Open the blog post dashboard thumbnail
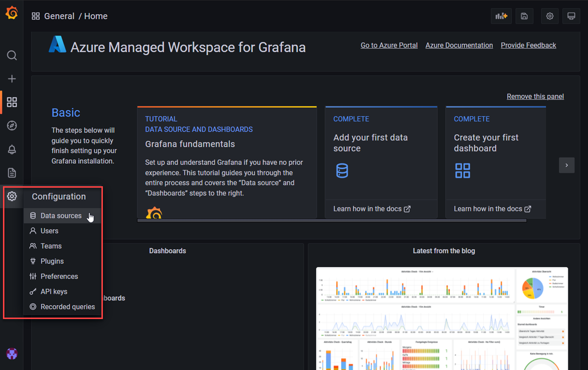The height and width of the screenshot is (370, 588). (442, 319)
